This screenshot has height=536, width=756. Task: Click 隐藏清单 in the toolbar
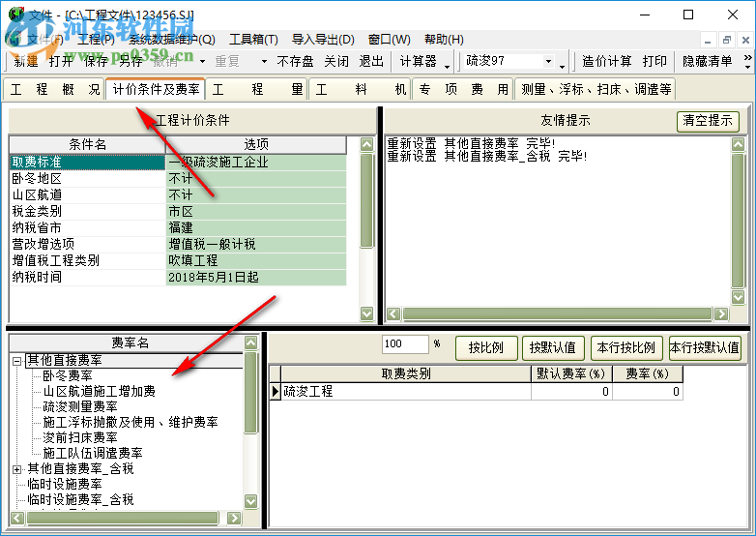708,61
